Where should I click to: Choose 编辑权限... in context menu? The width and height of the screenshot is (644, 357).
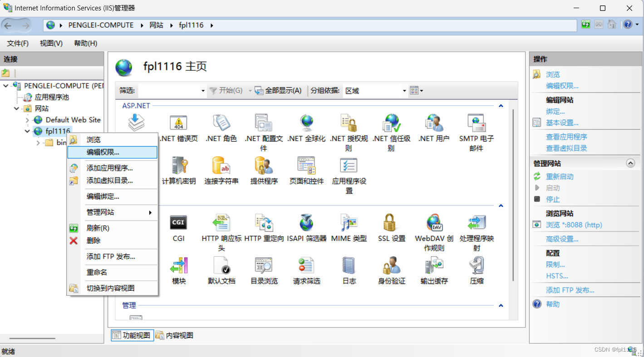[x=112, y=152]
